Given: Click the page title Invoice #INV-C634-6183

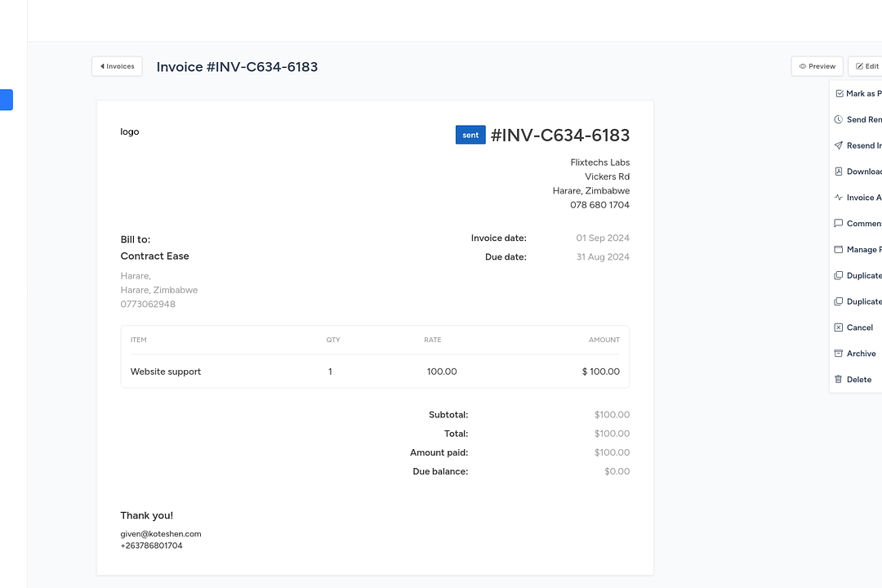Looking at the screenshot, I should (237, 67).
